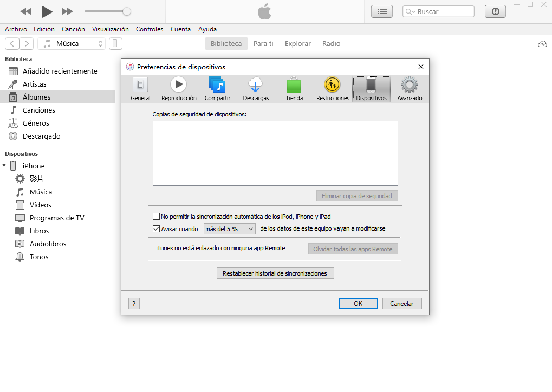Confirm the dialog with OK
552x392 pixels.
(x=358, y=304)
